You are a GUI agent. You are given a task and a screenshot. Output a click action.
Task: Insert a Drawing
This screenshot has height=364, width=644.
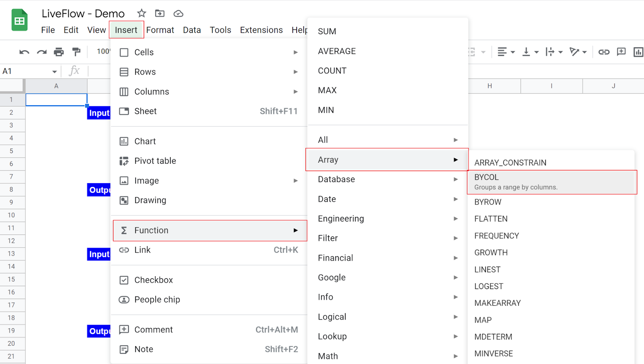pos(209,200)
